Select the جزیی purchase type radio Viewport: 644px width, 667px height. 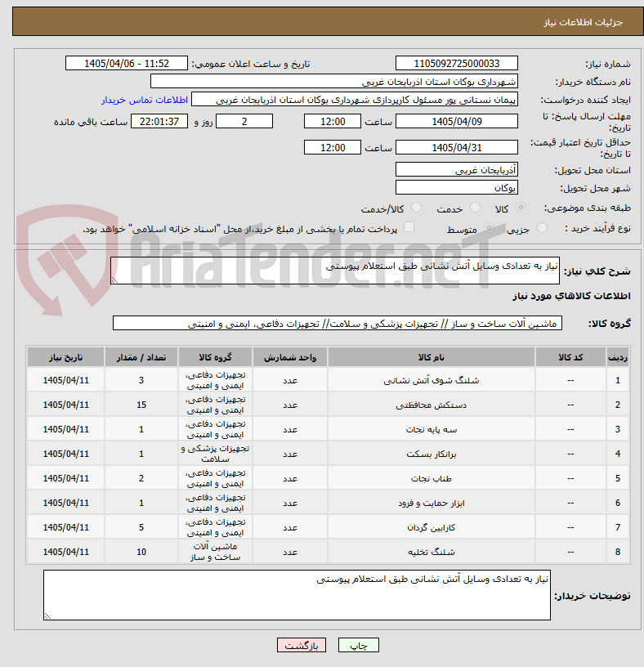(542, 228)
